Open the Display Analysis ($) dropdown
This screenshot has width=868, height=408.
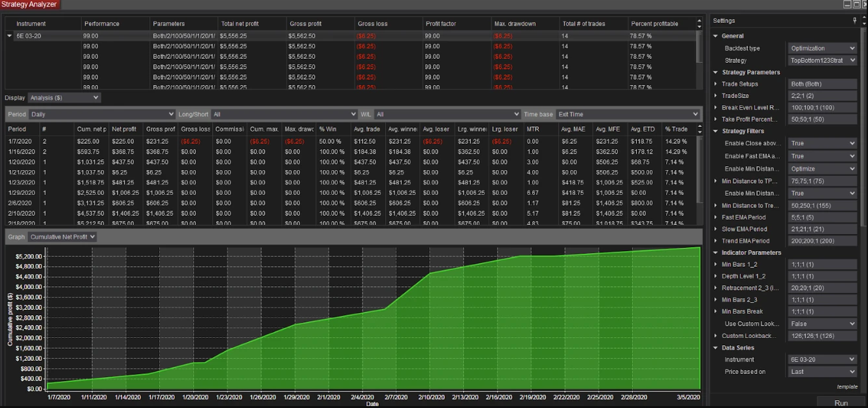[x=64, y=97]
